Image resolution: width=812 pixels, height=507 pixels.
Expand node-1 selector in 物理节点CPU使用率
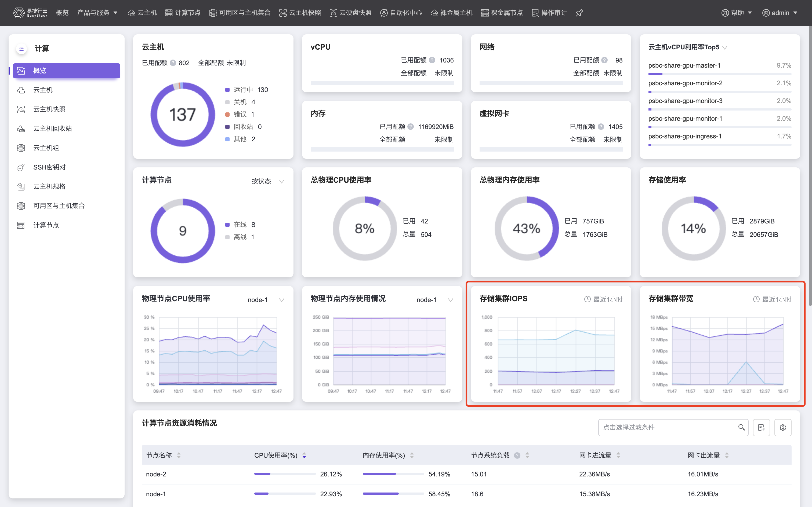(x=265, y=300)
